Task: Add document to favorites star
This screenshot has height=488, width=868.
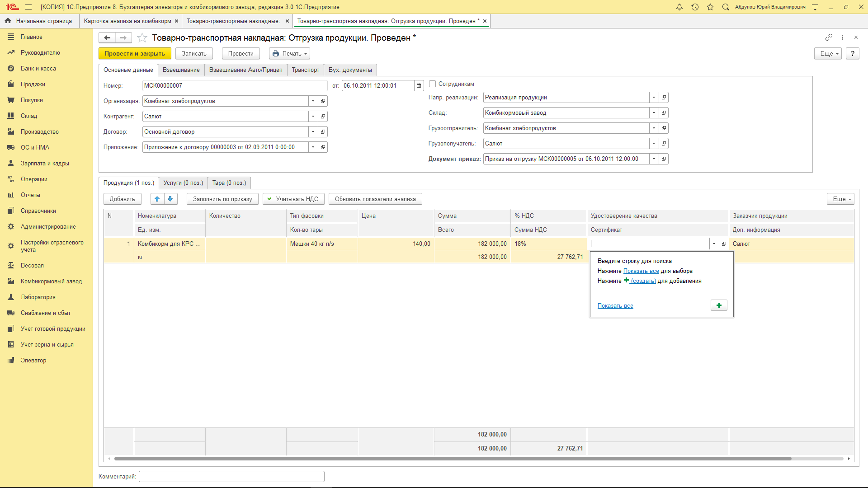Action: tap(142, 38)
